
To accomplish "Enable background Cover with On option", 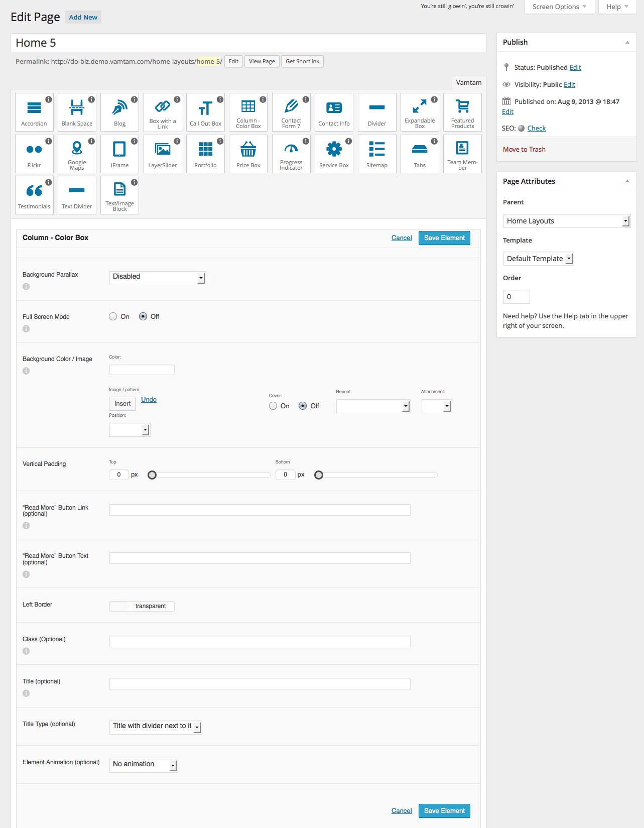I will 273,406.
